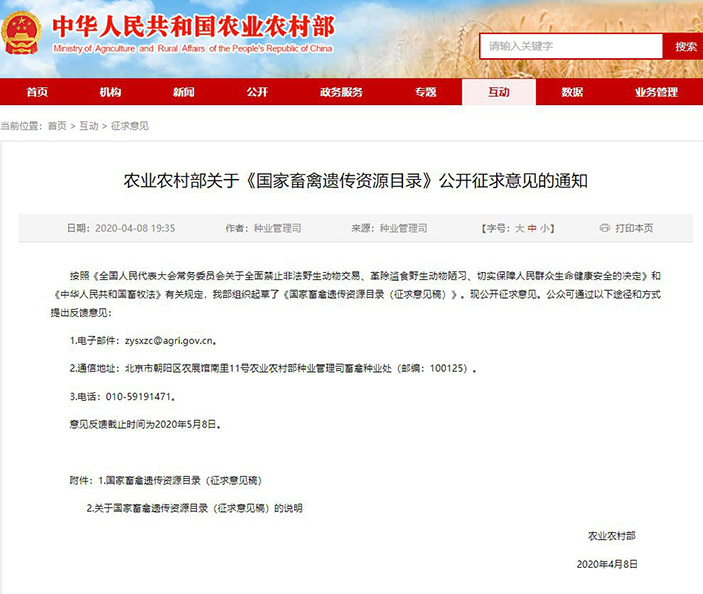
Task: Open attachment 2 关于国家畜禽遗传资源目录的说明
Action: [x=195, y=508]
